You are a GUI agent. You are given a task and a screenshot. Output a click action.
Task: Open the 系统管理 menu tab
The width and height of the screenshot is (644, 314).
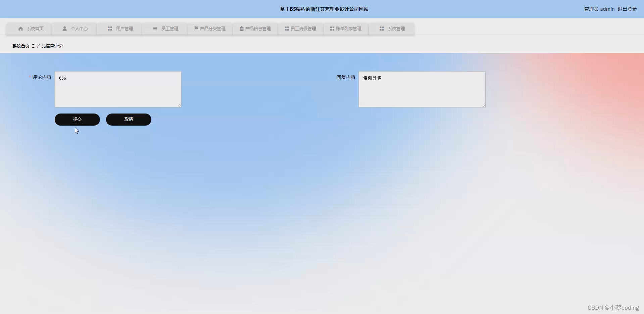pyautogui.click(x=391, y=29)
